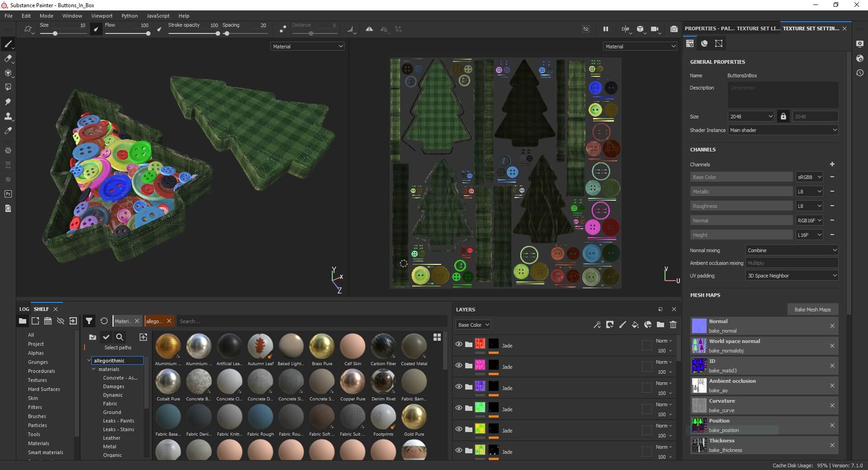Expand the Normal mixing Combine dropdown
The height and width of the screenshot is (470, 868).
791,250
